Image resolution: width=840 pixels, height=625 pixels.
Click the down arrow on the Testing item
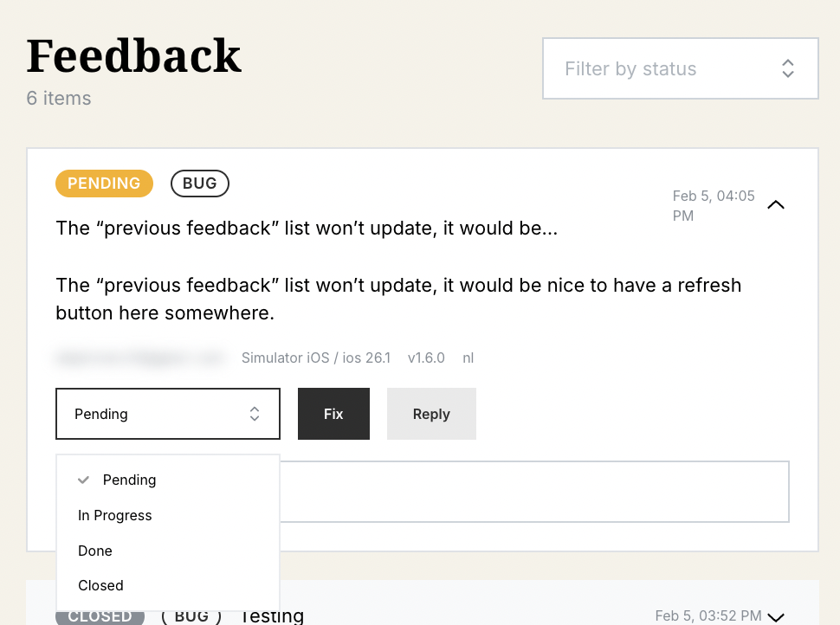(776, 615)
